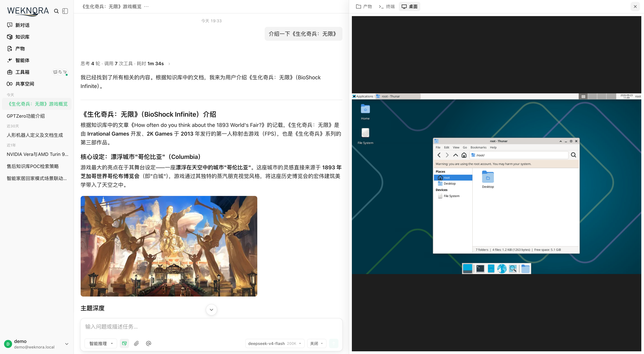Click the /root/ path field in Thunar
Image resolution: width=644 pixels, height=354 pixels.
pyautogui.click(x=519, y=155)
